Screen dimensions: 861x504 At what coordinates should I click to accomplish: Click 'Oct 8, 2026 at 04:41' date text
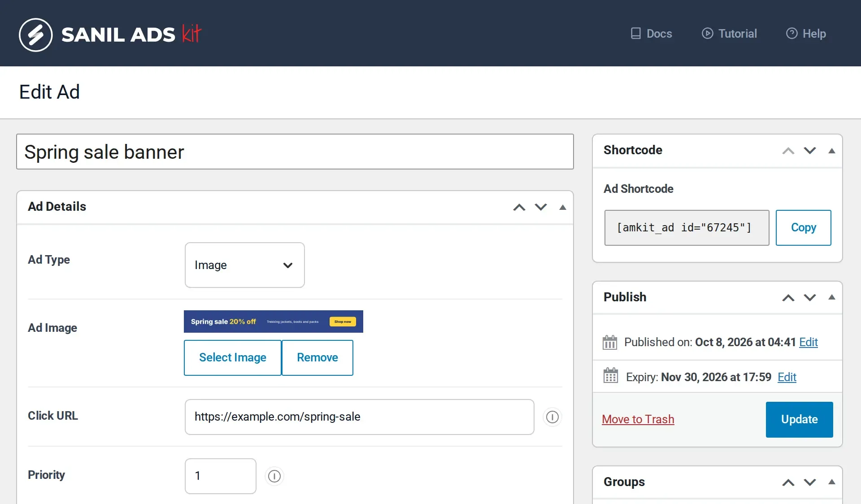pos(745,342)
